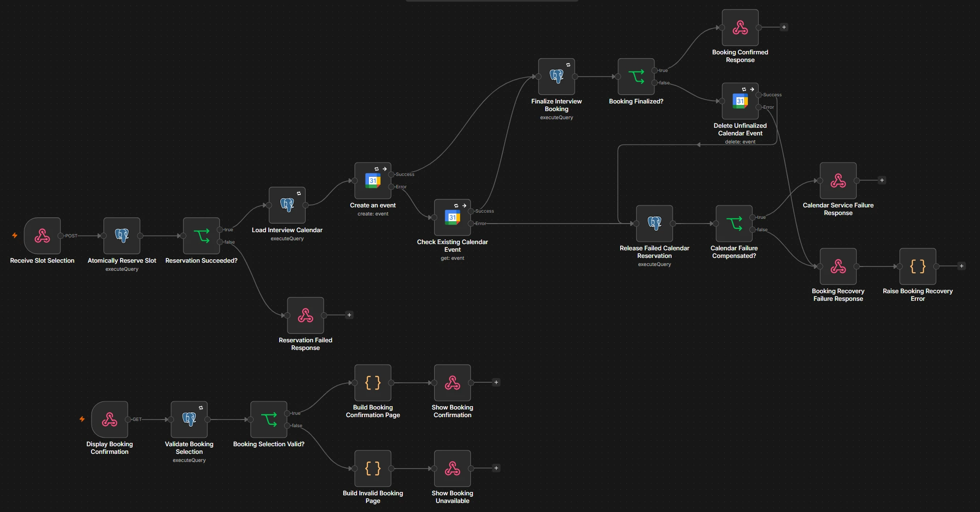This screenshot has width=980, height=512.
Task: Open the Show Booking Unavailable response node
Action: tap(452, 469)
